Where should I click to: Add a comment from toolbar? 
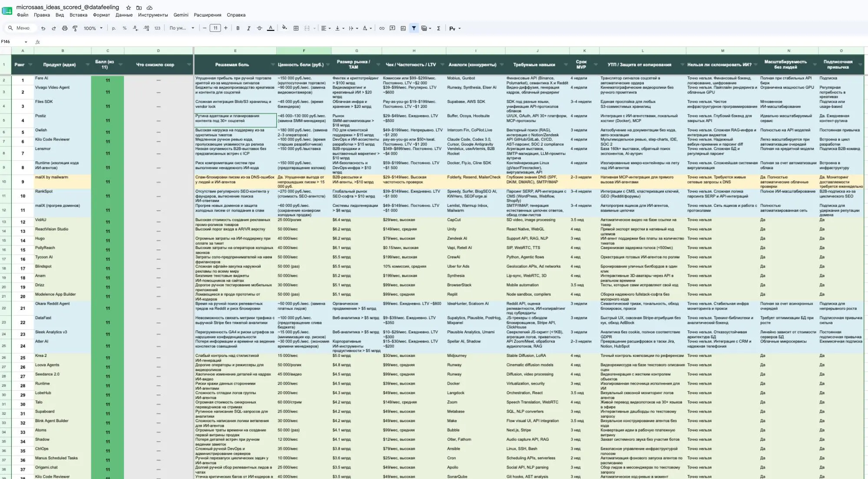pos(392,28)
